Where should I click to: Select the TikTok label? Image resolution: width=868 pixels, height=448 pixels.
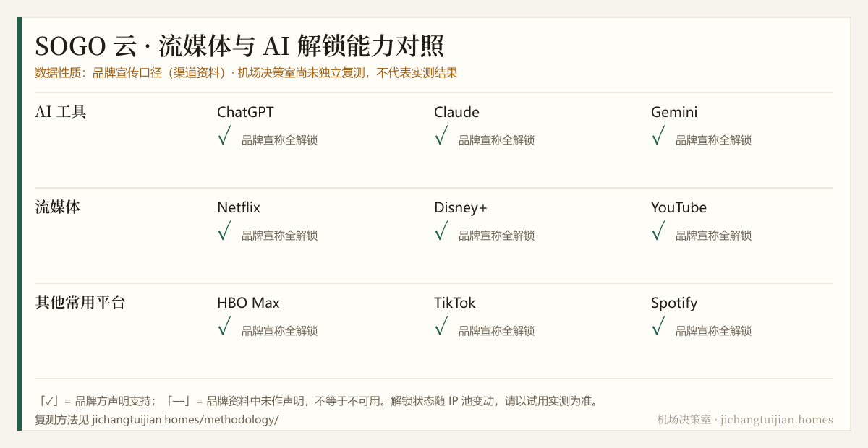click(455, 303)
